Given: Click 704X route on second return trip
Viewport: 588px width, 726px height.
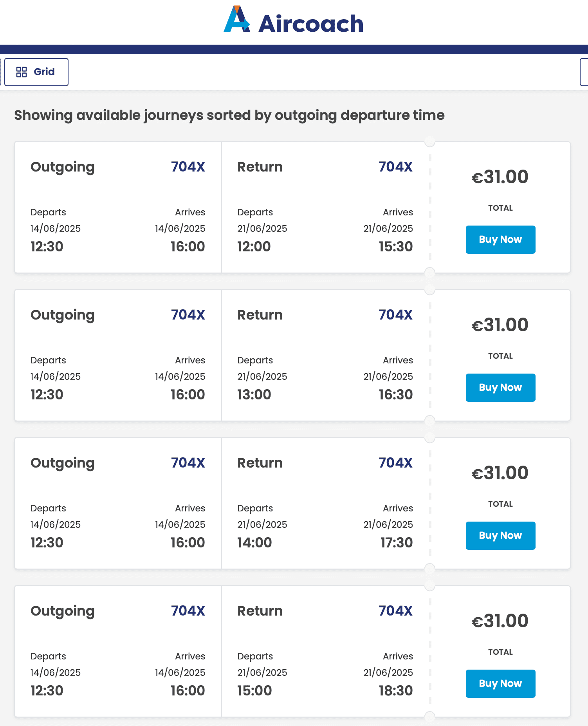Looking at the screenshot, I should (x=395, y=315).
